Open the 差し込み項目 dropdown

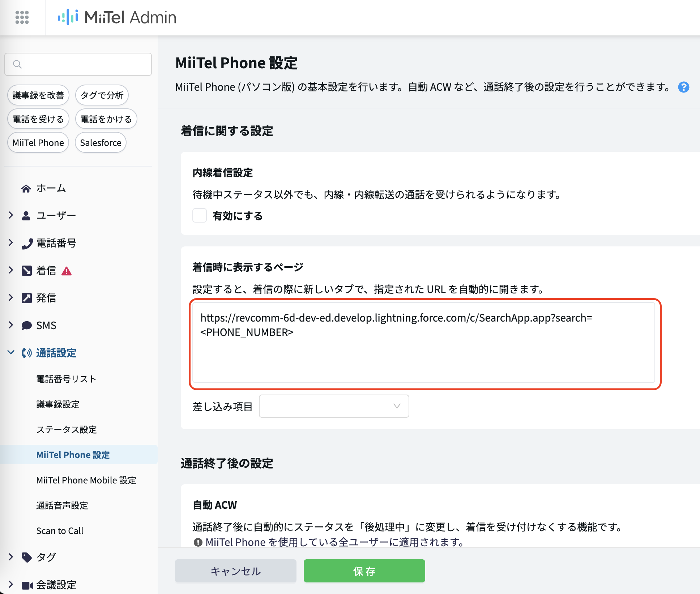(334, 406)
